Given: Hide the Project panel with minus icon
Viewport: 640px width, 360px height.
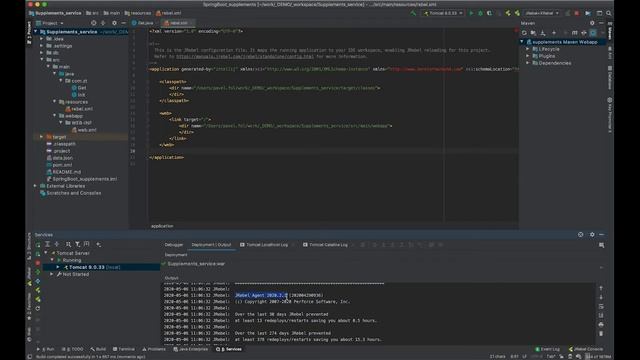Looking at the screenshot, I should coord(123,23).
